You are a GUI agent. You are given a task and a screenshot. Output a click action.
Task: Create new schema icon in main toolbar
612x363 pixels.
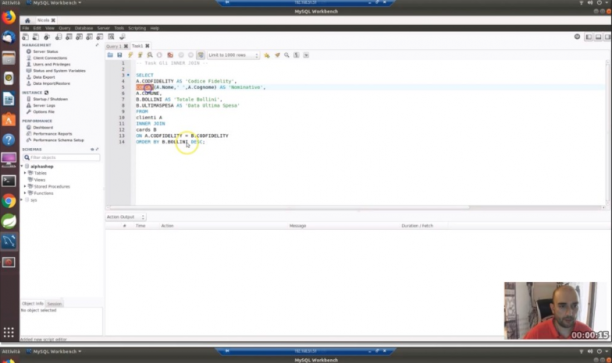point(59,37)
